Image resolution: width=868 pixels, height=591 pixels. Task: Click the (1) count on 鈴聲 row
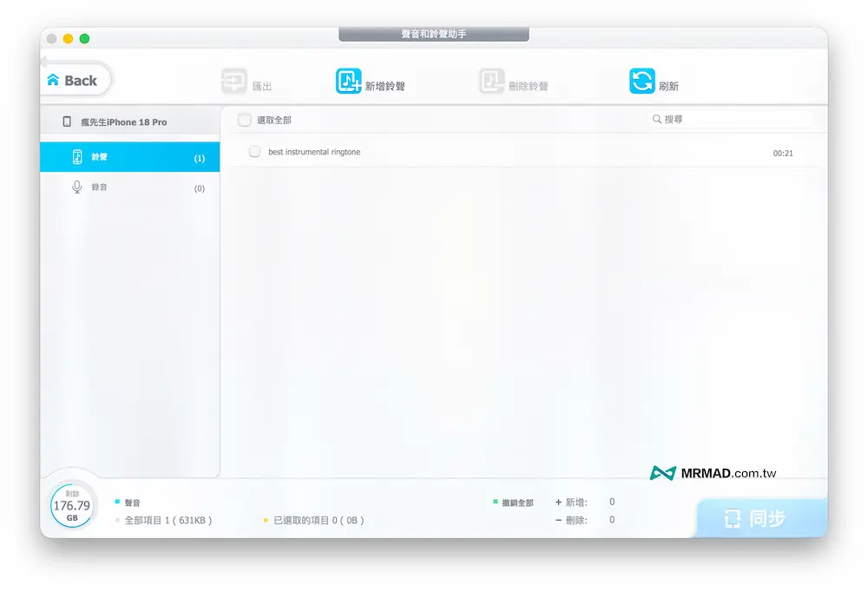click(200, 158)
